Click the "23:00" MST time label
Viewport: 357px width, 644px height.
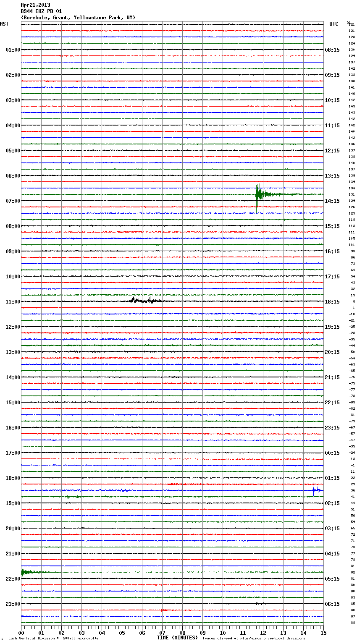point(13,604)
